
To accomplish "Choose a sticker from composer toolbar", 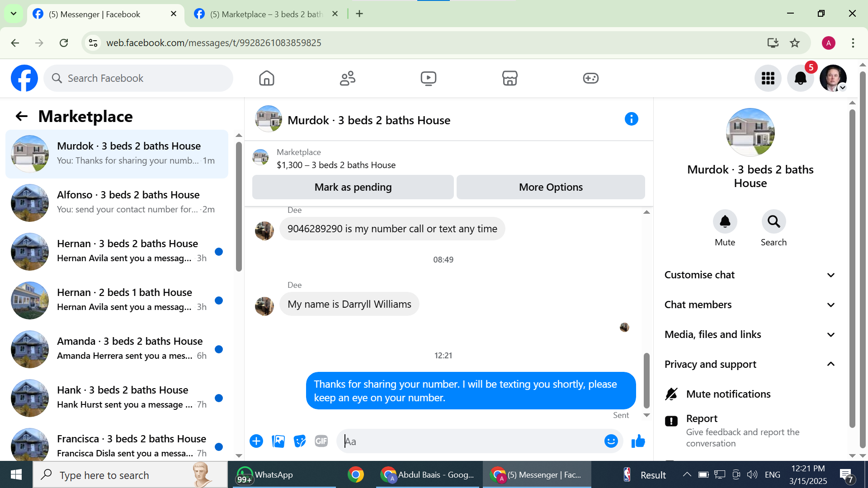I will (x=299, y=441).
